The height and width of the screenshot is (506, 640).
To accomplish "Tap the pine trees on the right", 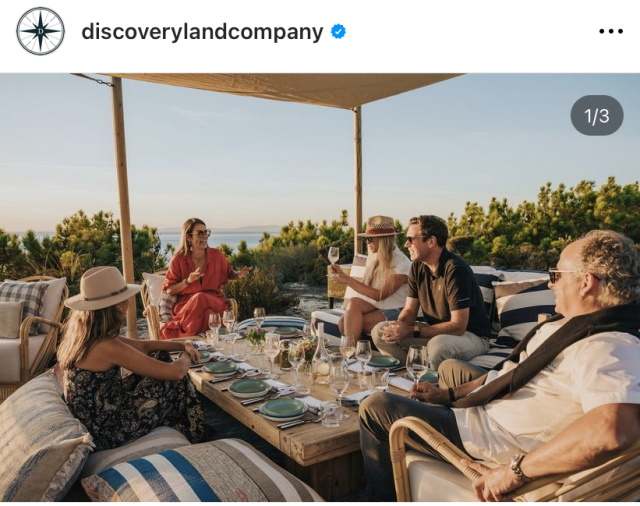I will [547, 222].
